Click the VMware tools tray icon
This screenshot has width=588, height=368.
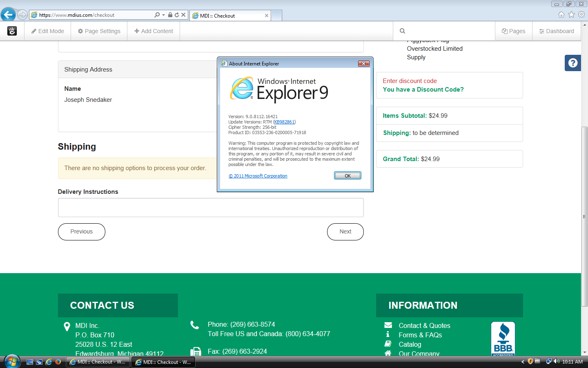[537, 361]
